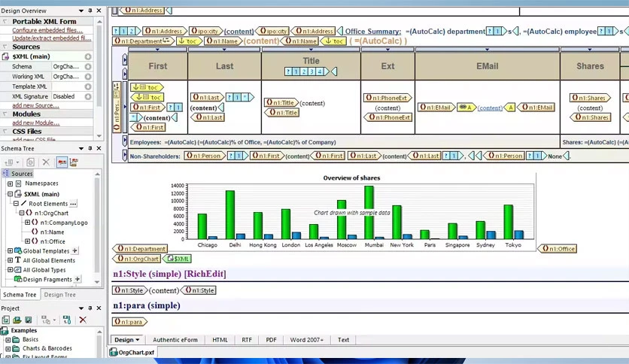Screen dimensions: 629x364
Task: Click add new Source link
Action: 35,105
